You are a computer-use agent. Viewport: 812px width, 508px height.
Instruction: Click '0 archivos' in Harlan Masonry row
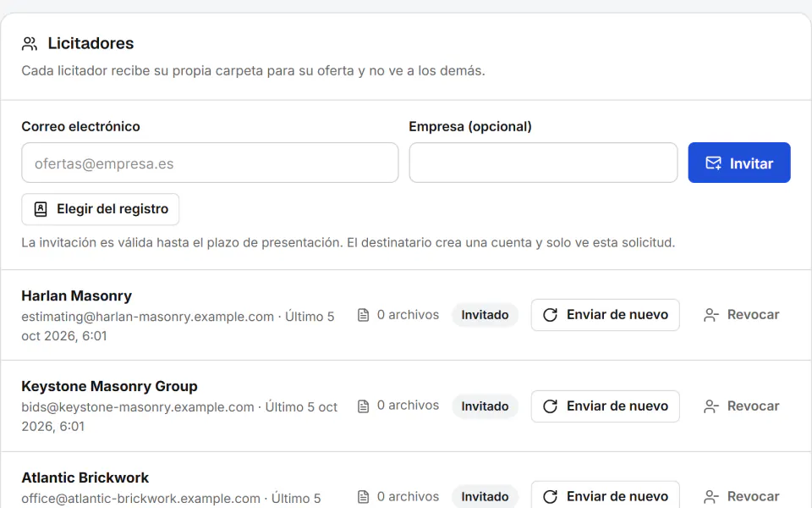408,315
